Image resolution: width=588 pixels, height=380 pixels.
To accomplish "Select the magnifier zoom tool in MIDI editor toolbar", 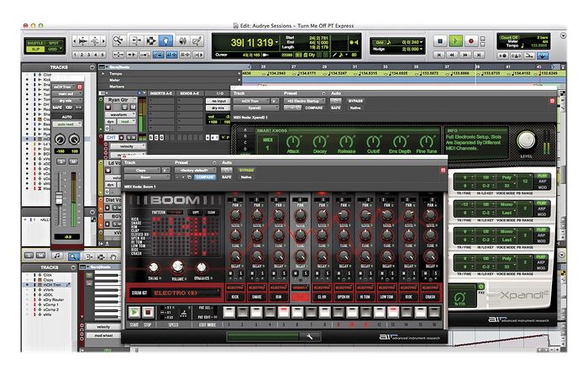I will [74, 256].
